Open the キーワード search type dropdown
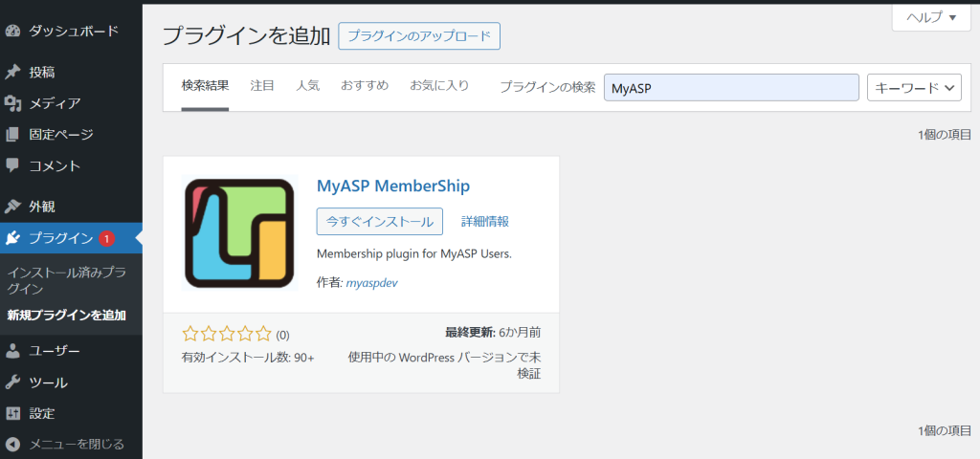The width and height of the screenshot is (980, 459). pyautogui.click(x=913, y=87)
